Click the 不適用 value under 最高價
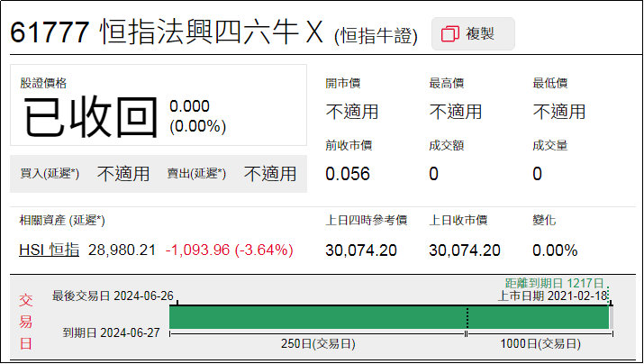This screenshot has width=644, height=364. pos(456,112)
